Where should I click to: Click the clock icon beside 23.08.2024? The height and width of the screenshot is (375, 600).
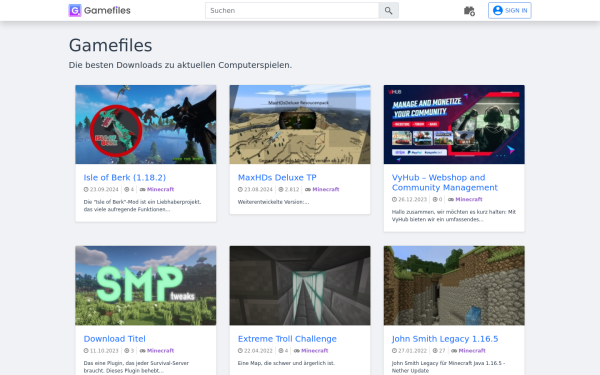pos(240,189)
